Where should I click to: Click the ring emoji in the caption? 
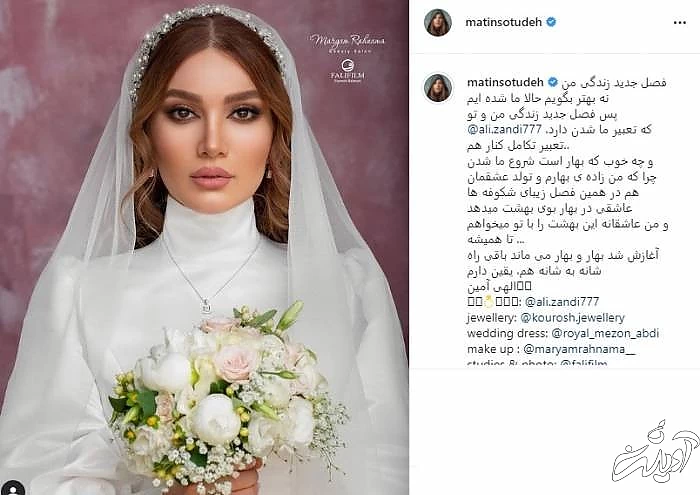[488, 302]
